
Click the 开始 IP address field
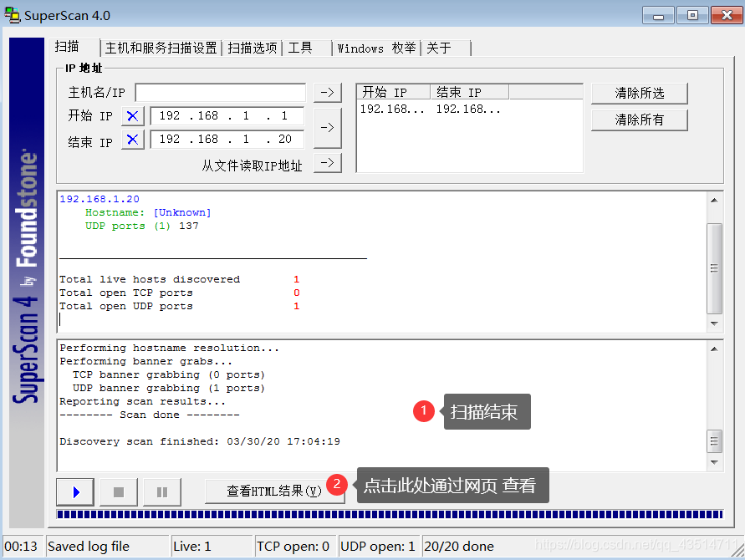(x=227, y=116)
